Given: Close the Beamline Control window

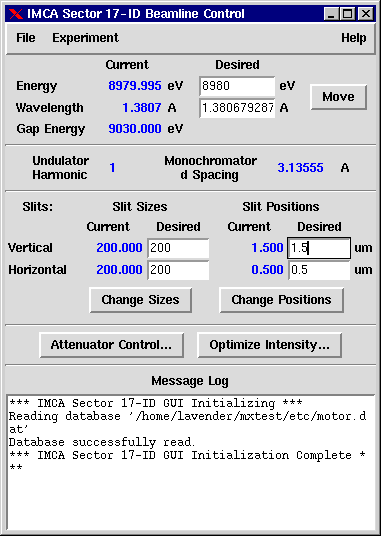Looking at the screenshot, I should [x=366, y=14].
